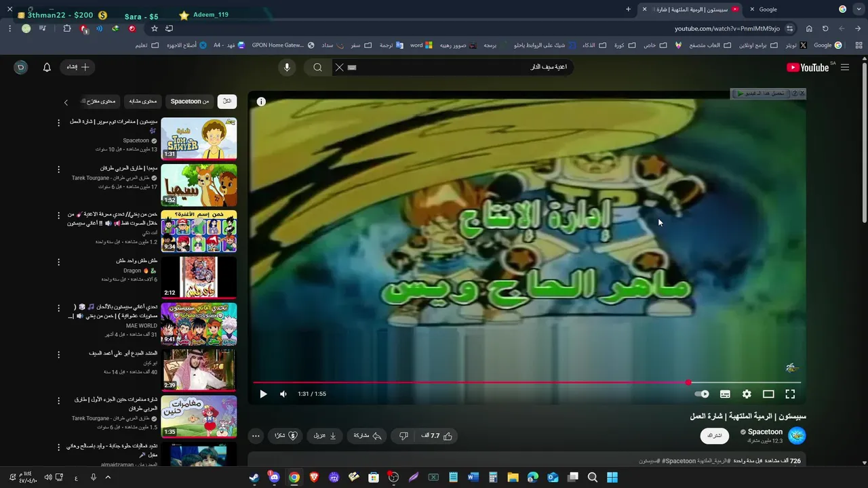Open Spacetoon channel avatar

[x=797, y=435]
